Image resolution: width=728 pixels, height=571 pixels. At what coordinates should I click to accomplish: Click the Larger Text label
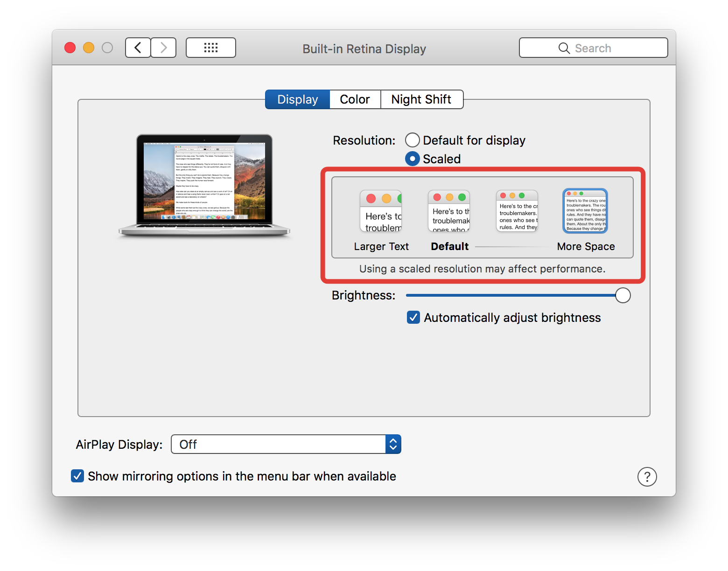[x=381, y=246]
